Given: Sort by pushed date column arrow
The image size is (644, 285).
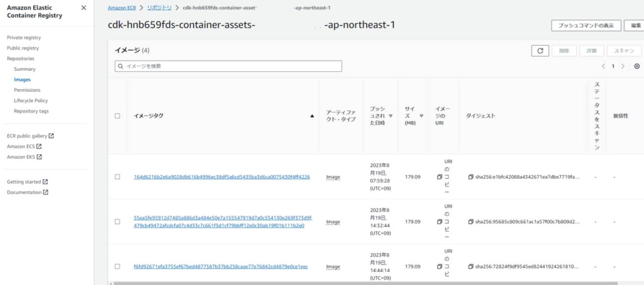Looking at the screenshot, I should (x=391, y=116).
